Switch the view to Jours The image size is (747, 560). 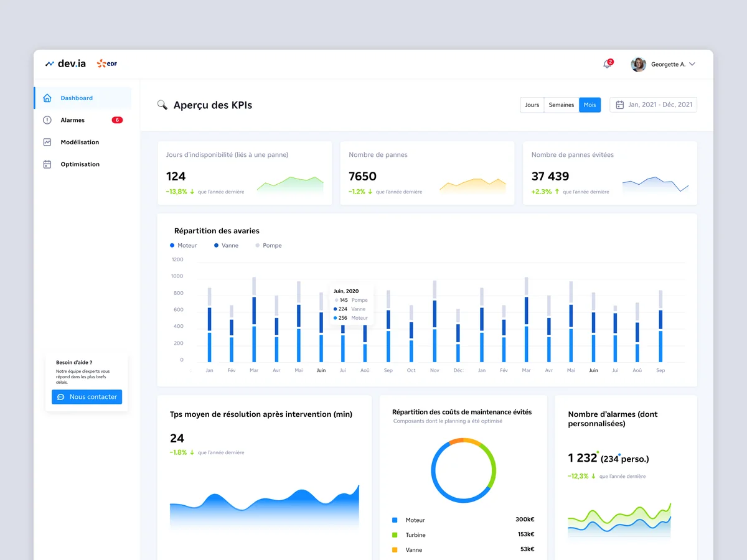532,105
